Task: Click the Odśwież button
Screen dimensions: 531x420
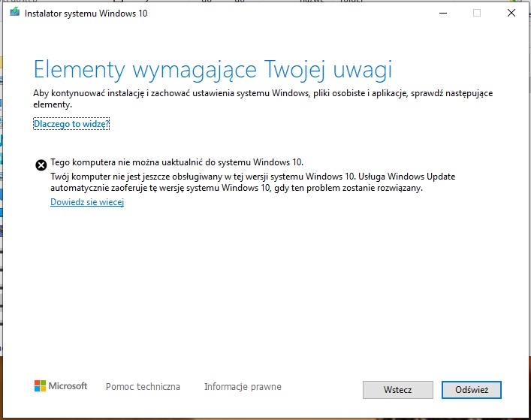Action: [472, 390]
